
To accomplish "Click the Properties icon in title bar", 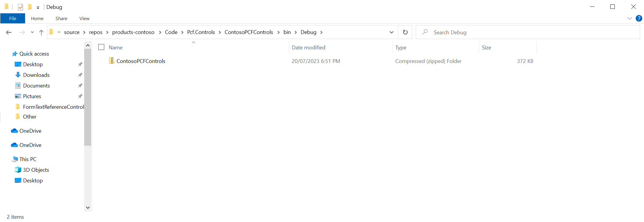I will [20, 7].
